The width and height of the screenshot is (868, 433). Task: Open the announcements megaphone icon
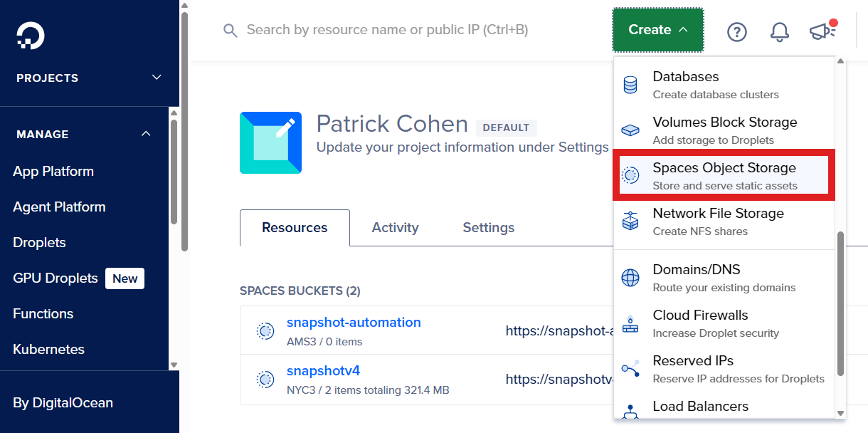pyautogui.click(x=822, y=31)
